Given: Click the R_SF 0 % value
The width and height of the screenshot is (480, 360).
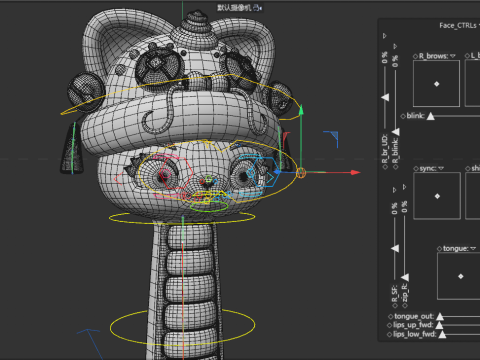Looking at the screenshot, I should click(x=395, y=208).
